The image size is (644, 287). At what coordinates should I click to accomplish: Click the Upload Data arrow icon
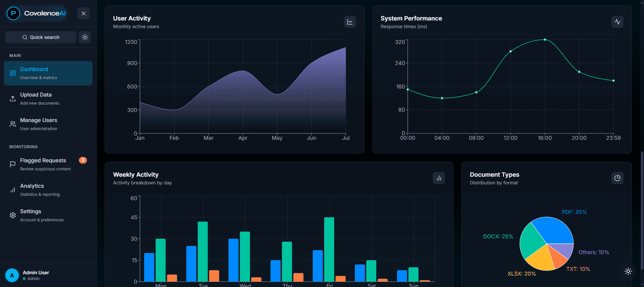(13, 99)
